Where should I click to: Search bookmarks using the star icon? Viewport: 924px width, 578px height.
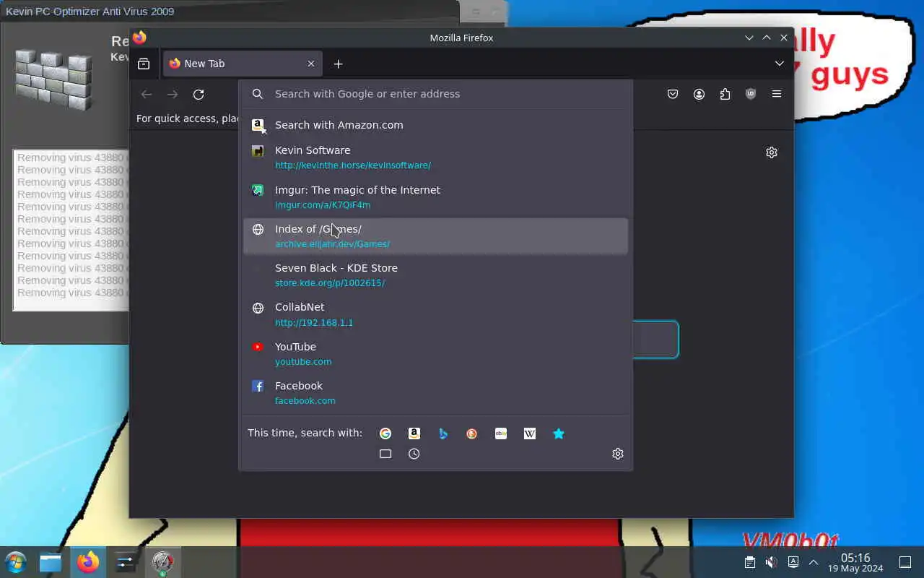pyautogui.click(x=559, y=433)
